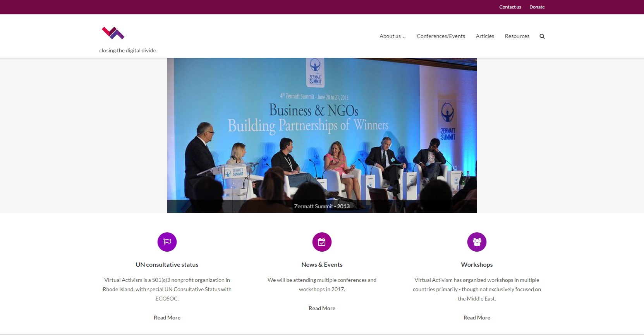644x335 pixels.
Task: Click the Donate link
Action: pyautogui.click(x=537, y=7)
